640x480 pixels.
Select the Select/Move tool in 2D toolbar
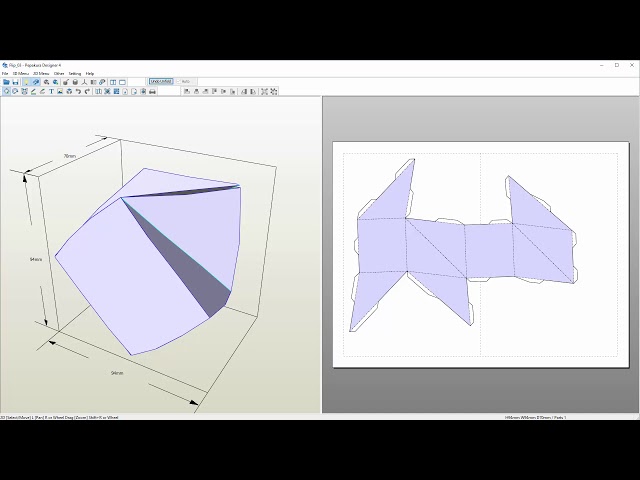[6, 91]
